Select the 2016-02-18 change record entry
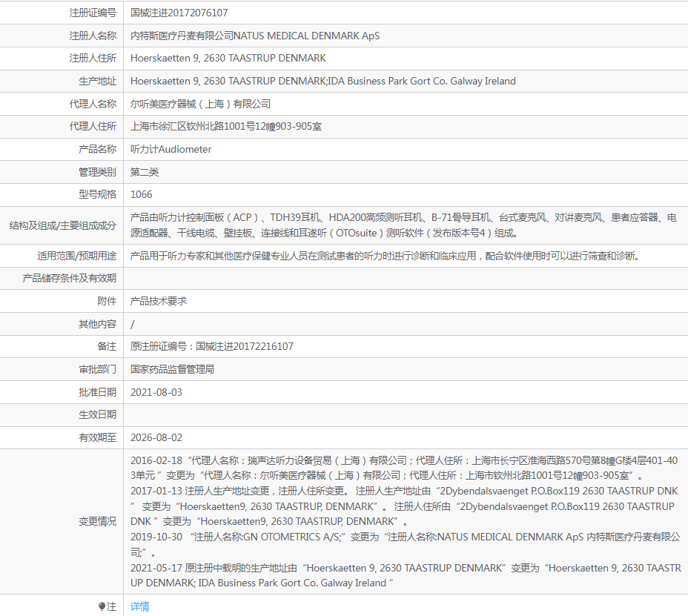688x616 pixels. point(404,468)
